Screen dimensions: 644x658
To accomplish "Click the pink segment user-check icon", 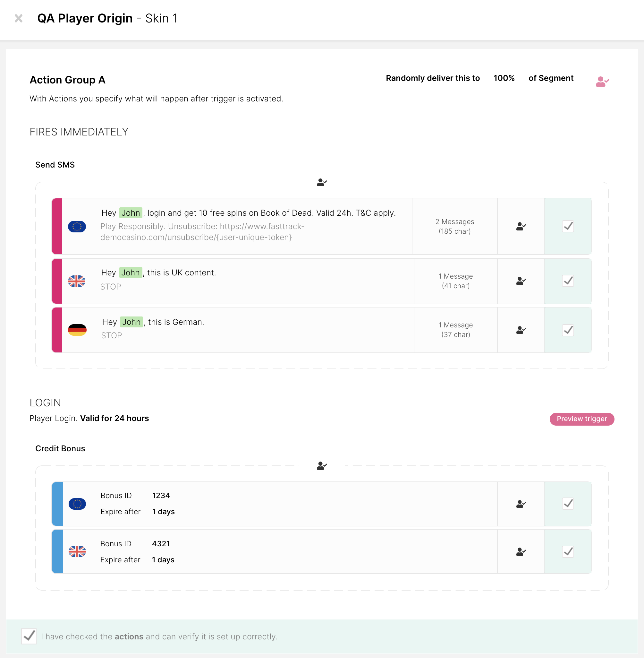I will tap(602, 82).
